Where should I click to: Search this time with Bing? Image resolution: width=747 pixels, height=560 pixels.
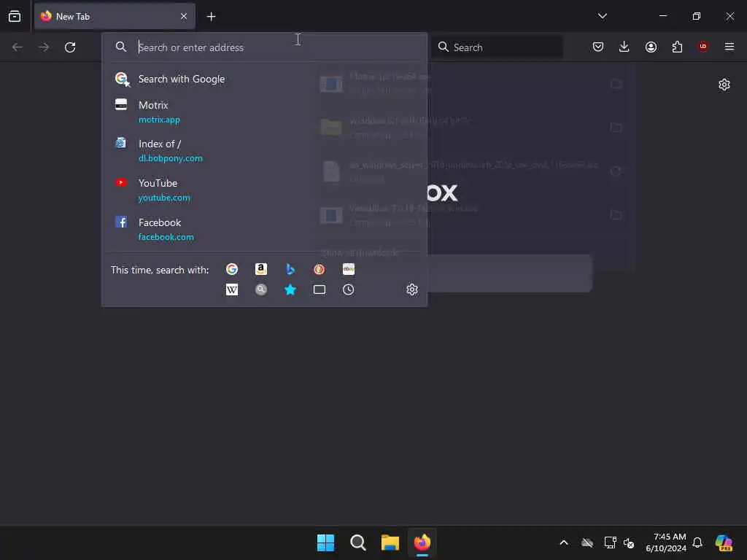pyautogui.click(x=290, y=270)
